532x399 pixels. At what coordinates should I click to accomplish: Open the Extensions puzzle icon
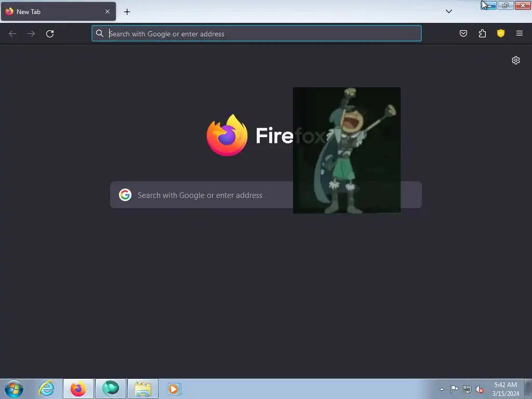[482, 33]
